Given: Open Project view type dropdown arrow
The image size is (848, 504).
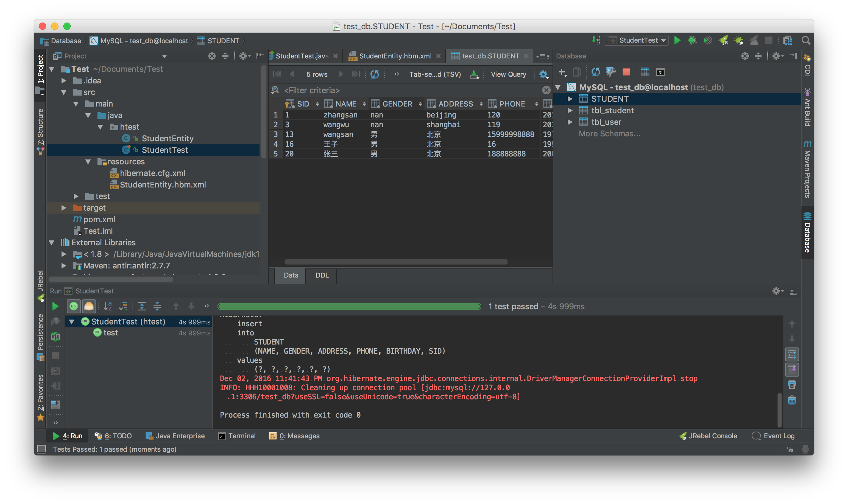Looking at the screenshot, I should (x=164, y=56).
